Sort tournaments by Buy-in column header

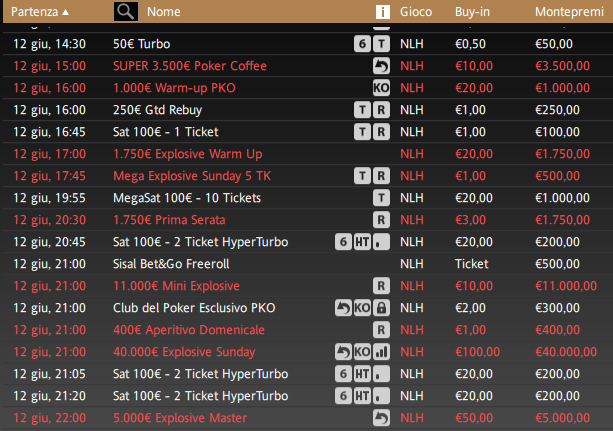point(472,12)
